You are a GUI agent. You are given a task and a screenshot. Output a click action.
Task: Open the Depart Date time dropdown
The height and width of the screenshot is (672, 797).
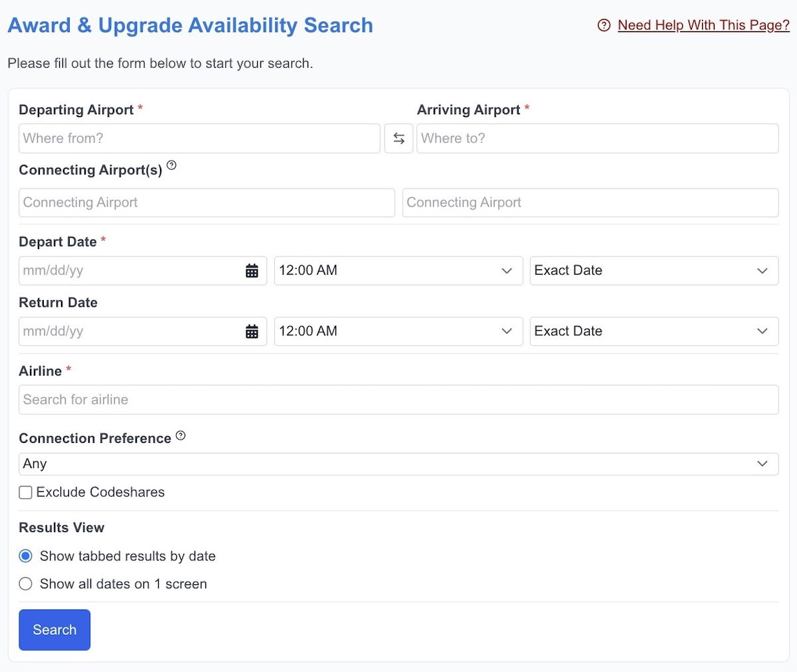398,270
